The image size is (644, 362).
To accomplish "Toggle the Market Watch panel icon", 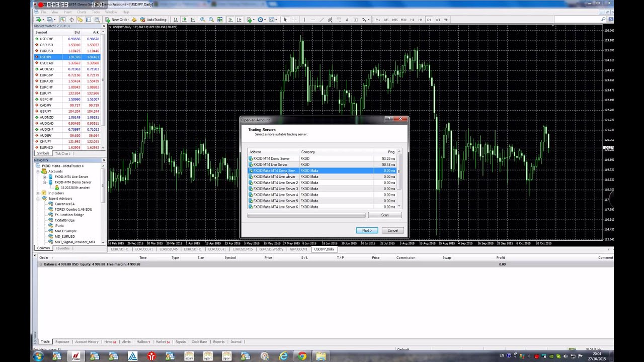I will (62, 20).
